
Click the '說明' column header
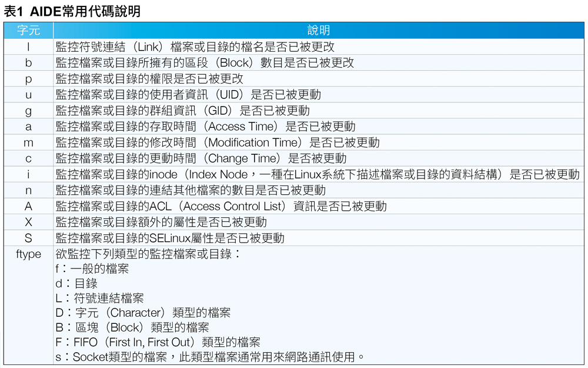tap(319, 30)
